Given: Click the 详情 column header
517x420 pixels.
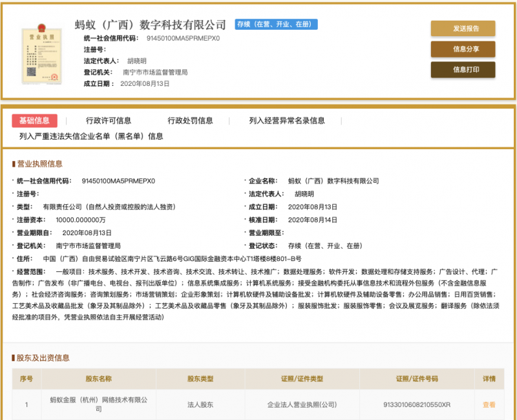Looking at the screenshot, I should (x=489, y=379).
